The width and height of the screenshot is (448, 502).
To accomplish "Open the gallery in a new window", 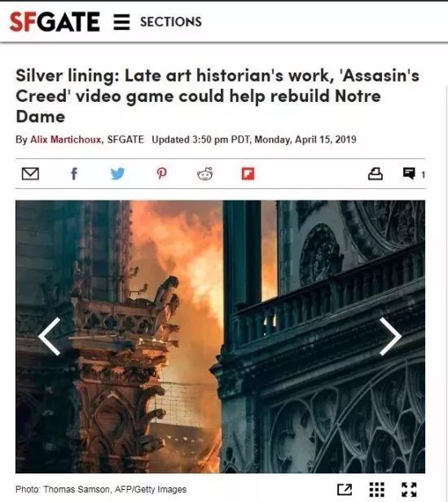I will coord(345,490).
